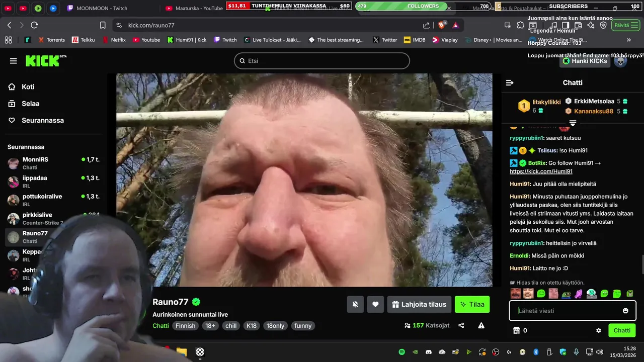
Task: Select the purple praying hands emote
Action: point(579,294)
